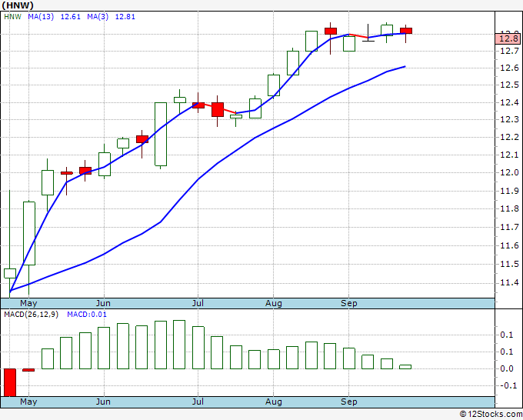Click the MACD(26,12,9) indicator label

31,314
